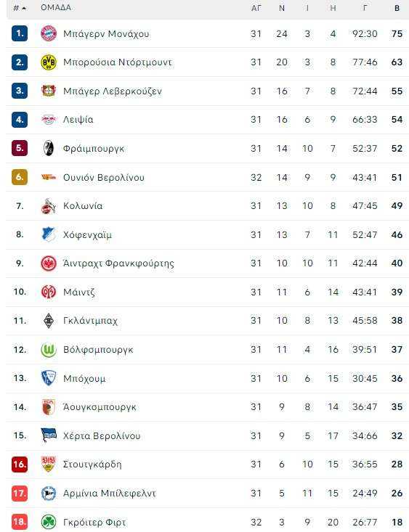The image size is (409, 532).
Task: Click the Wolfsburg green W logo
Action: [x=49, y=350]
